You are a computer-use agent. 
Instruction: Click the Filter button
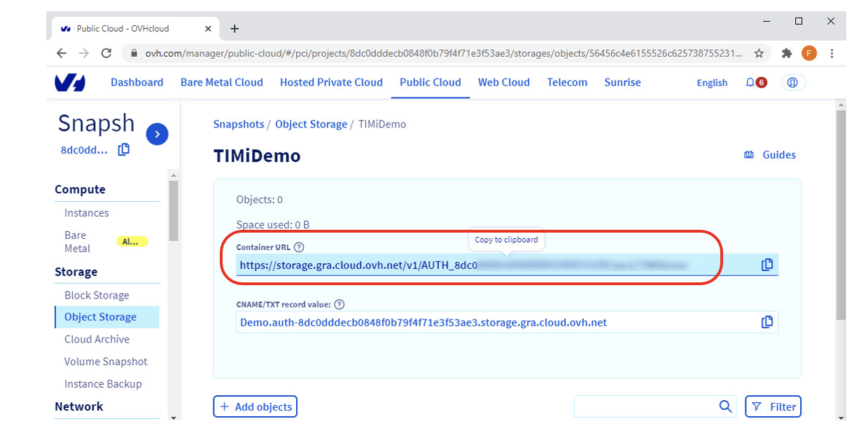click(773, 406)
